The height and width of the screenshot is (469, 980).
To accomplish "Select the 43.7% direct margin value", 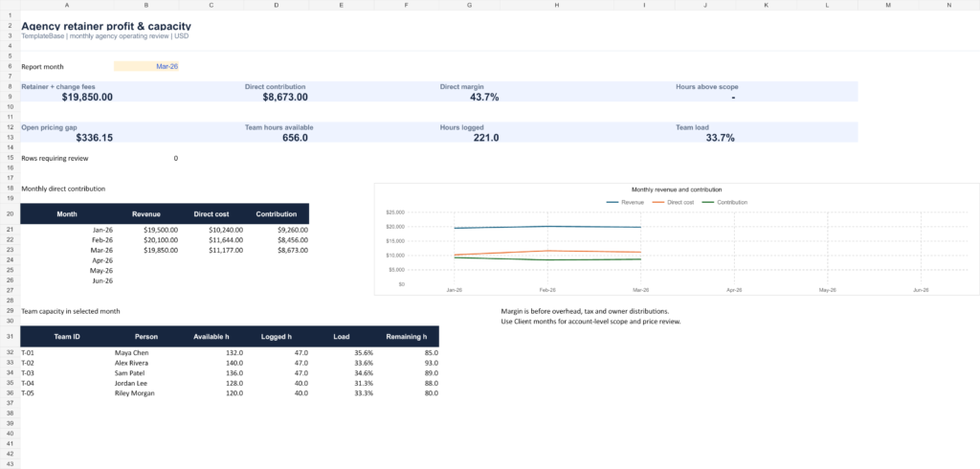I will (484, 97).
